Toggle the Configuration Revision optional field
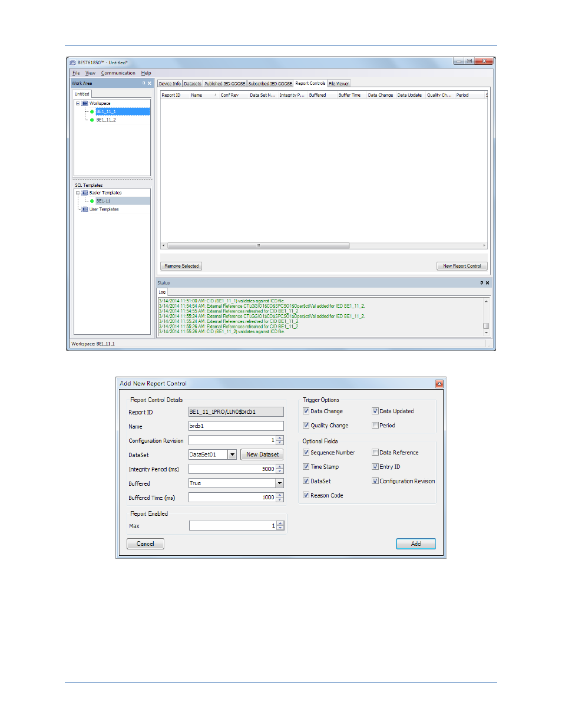 tap(375, 480)
